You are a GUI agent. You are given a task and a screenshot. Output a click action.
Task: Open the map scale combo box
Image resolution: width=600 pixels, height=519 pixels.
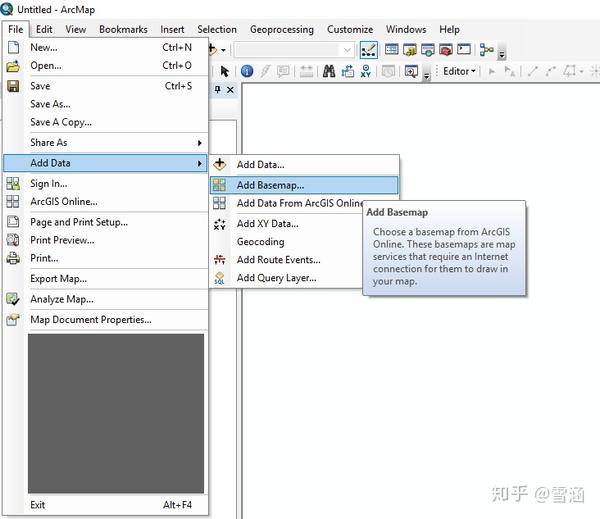(x=294, y=50)
